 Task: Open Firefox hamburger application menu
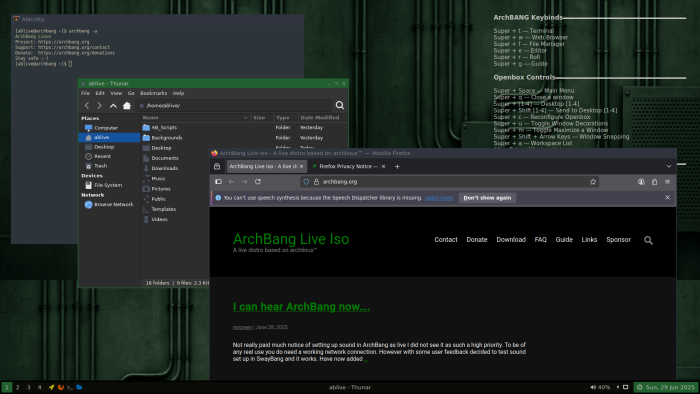[667, 182]
